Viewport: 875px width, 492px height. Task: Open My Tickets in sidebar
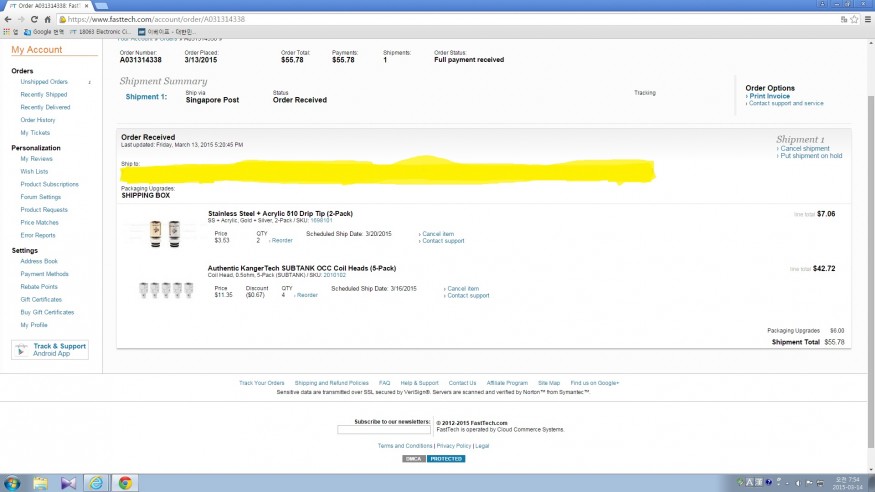[35, 133]
